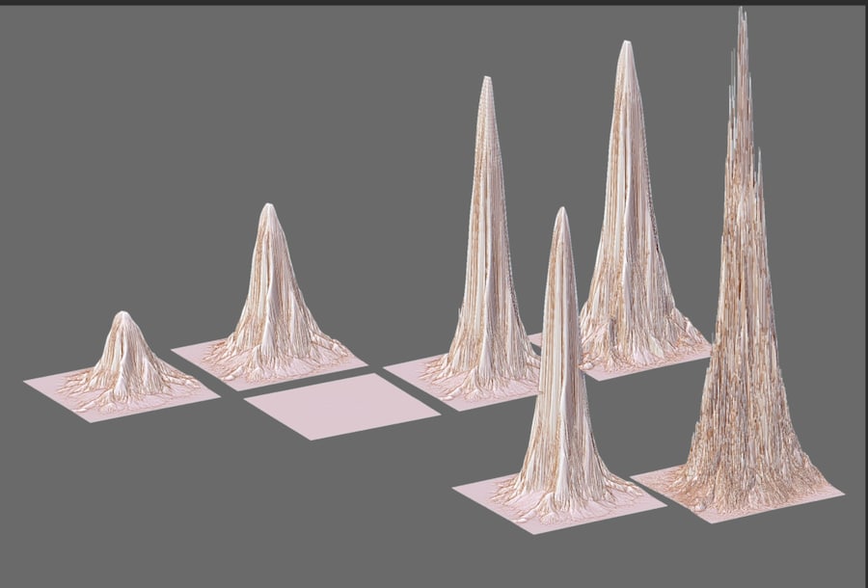Click empty gray background in the upper left
The image size is (868, 588).
tap(145, 116)
